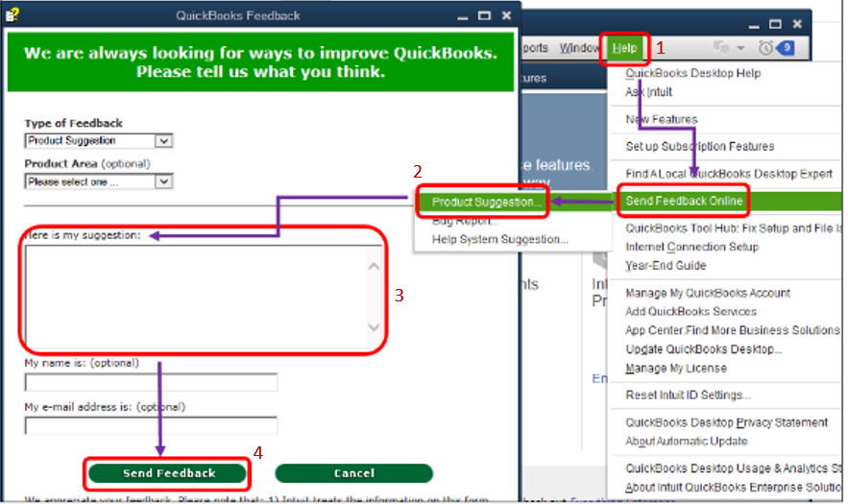
Task: Select New Features menu entry
Action: [662, 119]
